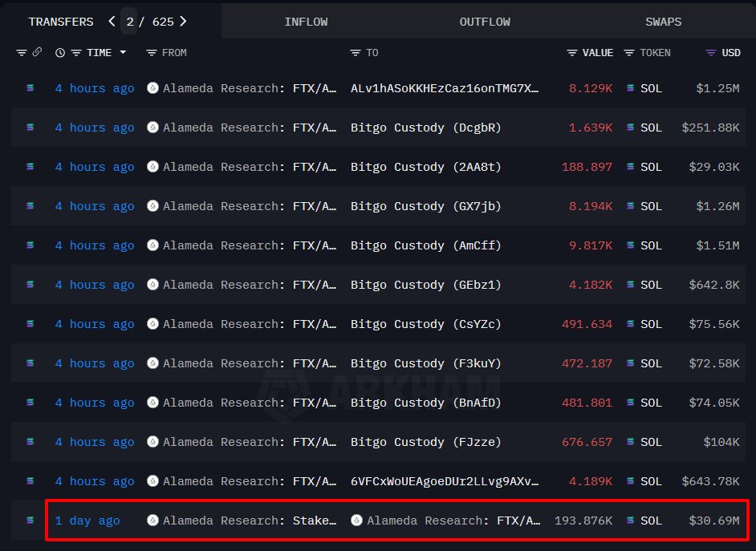Open the leftmost filter icon in header

(21, 52)
